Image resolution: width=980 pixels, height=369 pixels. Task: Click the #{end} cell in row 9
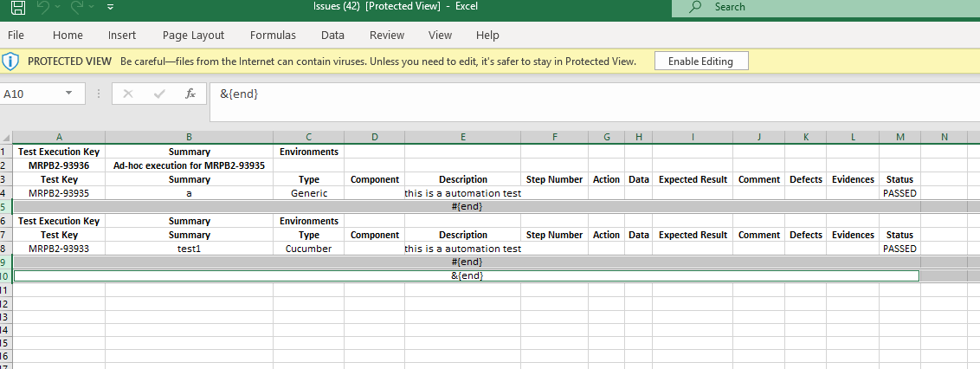pos(467,262)
